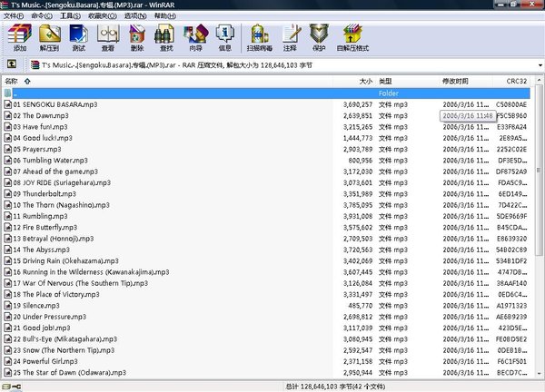Click the RAR archive icon in the address bar
545x392 pixels.
tap(35, 65)
